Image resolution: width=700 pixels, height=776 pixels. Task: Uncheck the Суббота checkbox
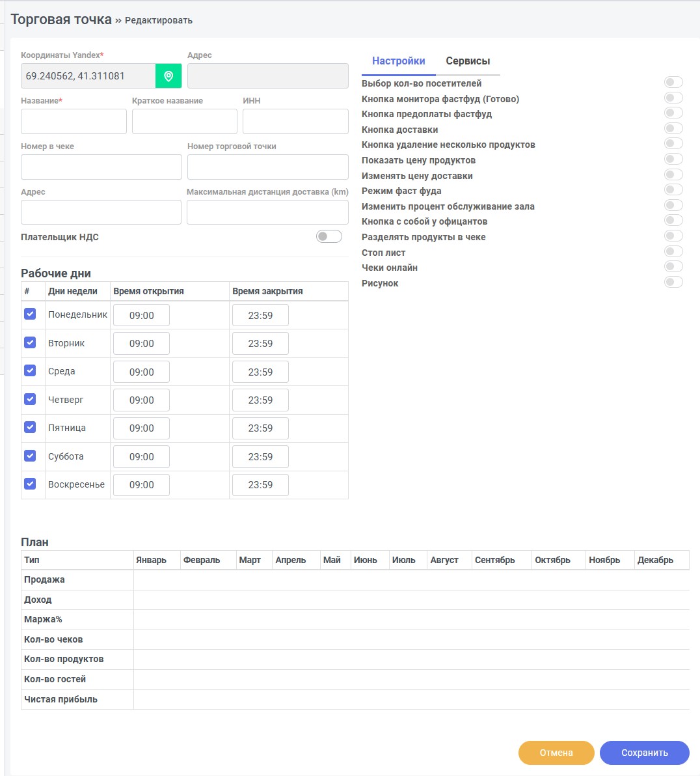pos(30,456)
